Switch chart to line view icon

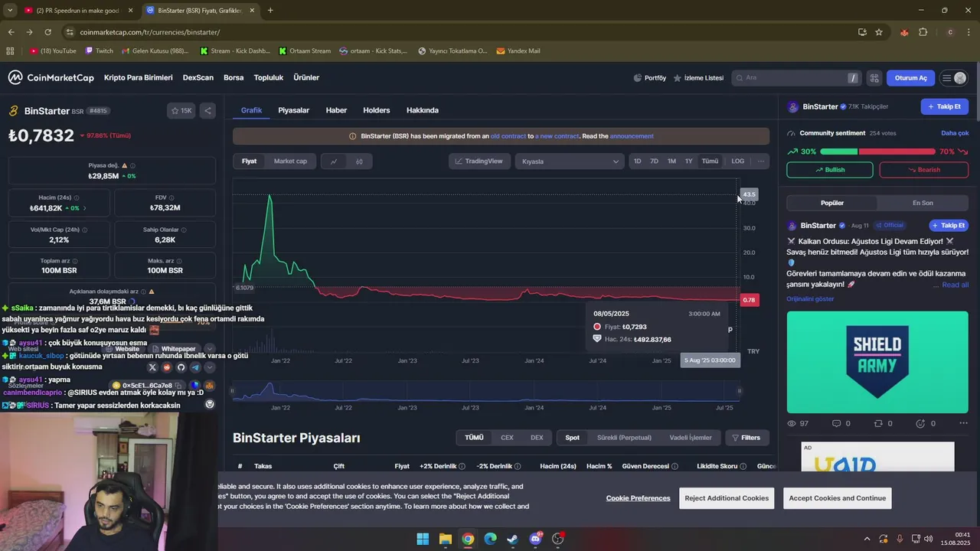[x=334, y=161]
